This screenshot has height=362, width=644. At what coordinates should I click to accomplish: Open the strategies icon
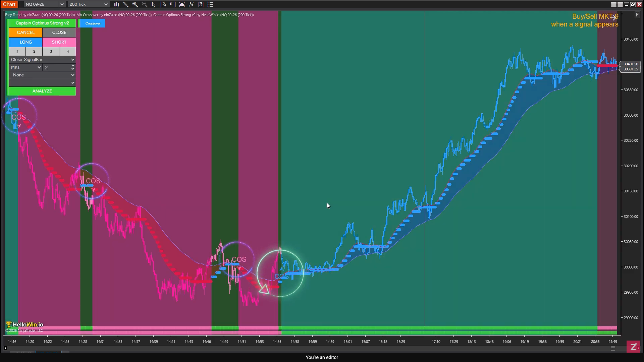pos(201,4)
